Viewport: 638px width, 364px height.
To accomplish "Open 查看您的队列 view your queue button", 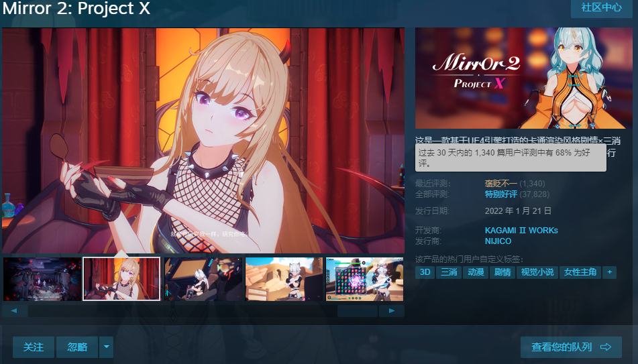I will pyautogui.click(x=572, y=347).
